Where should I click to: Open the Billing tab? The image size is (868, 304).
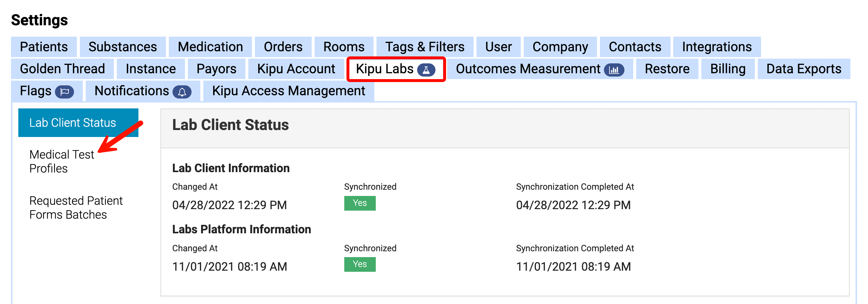728,69
